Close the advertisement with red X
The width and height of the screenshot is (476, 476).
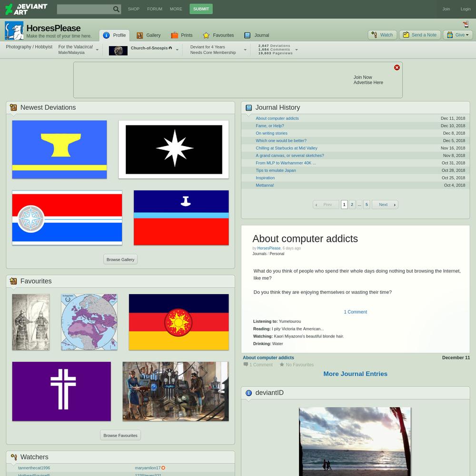pos(397,68)
